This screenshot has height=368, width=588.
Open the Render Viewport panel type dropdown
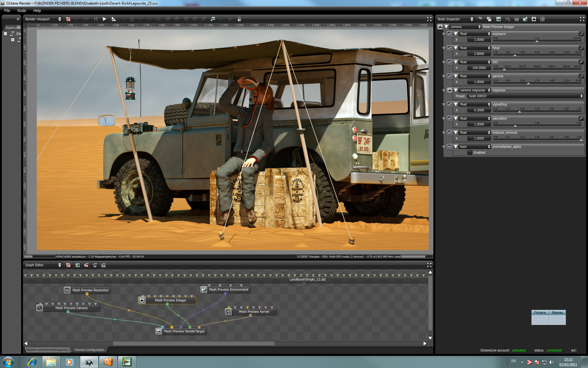[x=43, y=19]
